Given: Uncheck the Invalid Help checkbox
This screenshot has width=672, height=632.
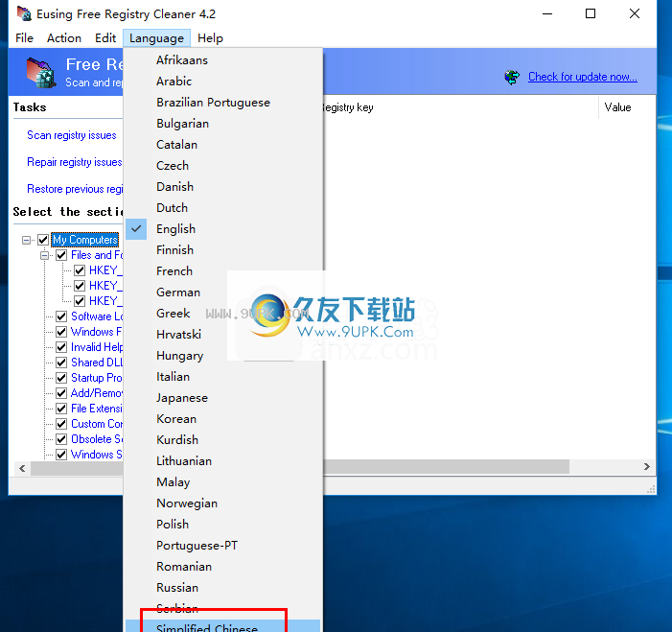Looking at the screenshot, I should pyautogui.click(x=61, y=347).
